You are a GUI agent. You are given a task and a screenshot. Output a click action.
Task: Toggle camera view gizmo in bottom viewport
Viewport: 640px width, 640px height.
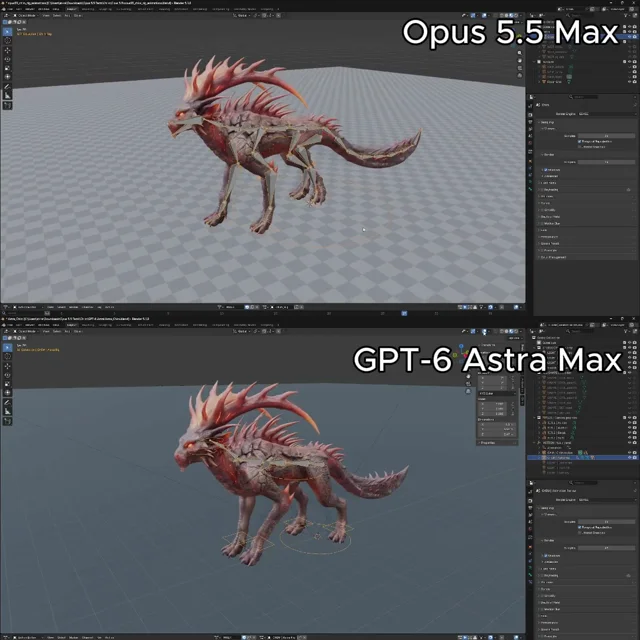coord(468,384)
